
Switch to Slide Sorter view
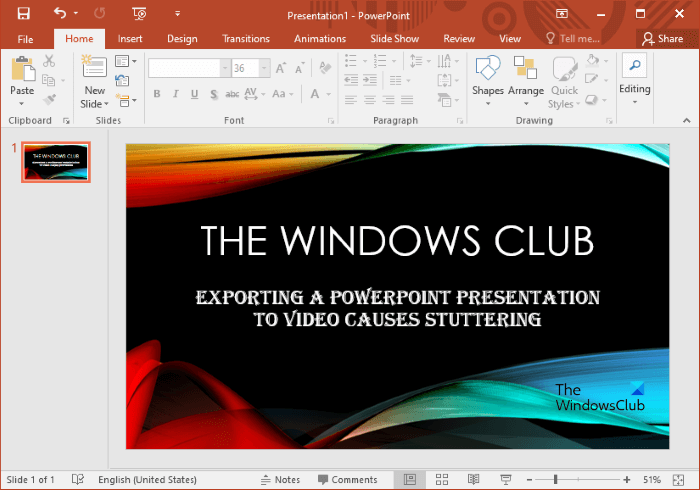pyautogui.click(x=442, y=480)
